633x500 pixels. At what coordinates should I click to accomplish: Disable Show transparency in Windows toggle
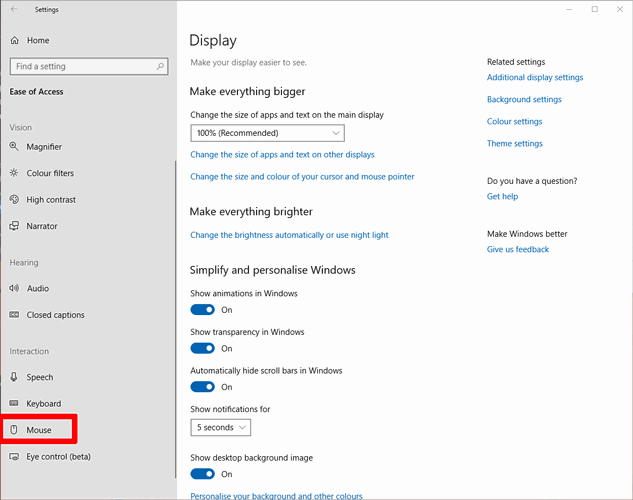[202, 348]
